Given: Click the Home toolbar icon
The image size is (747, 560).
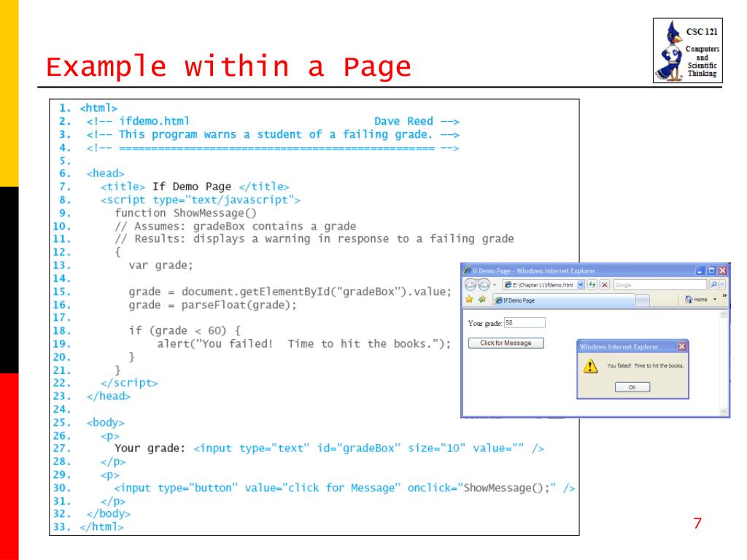Looking at the screenshot, I should [x=696, y=300].
